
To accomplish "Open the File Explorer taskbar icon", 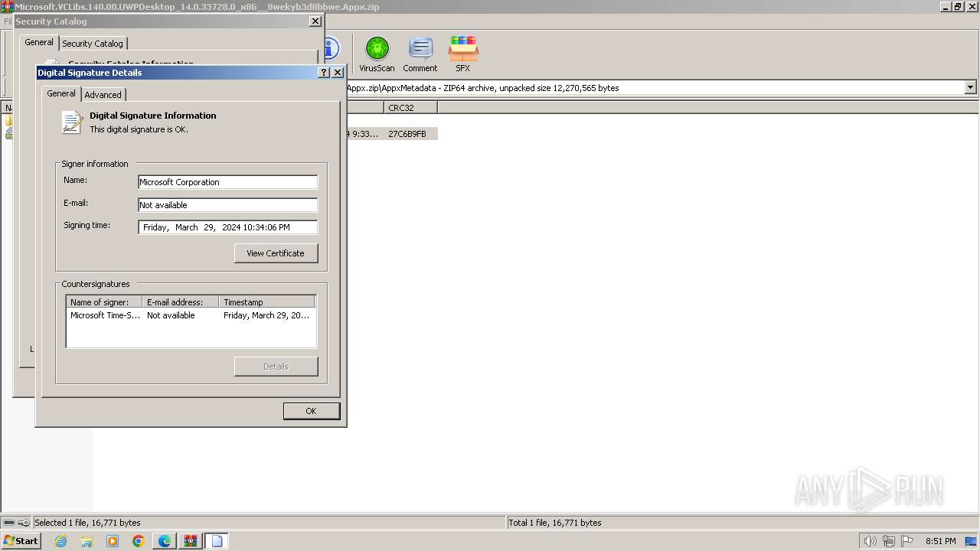I will pyautogui.click(x=87, y=541).
